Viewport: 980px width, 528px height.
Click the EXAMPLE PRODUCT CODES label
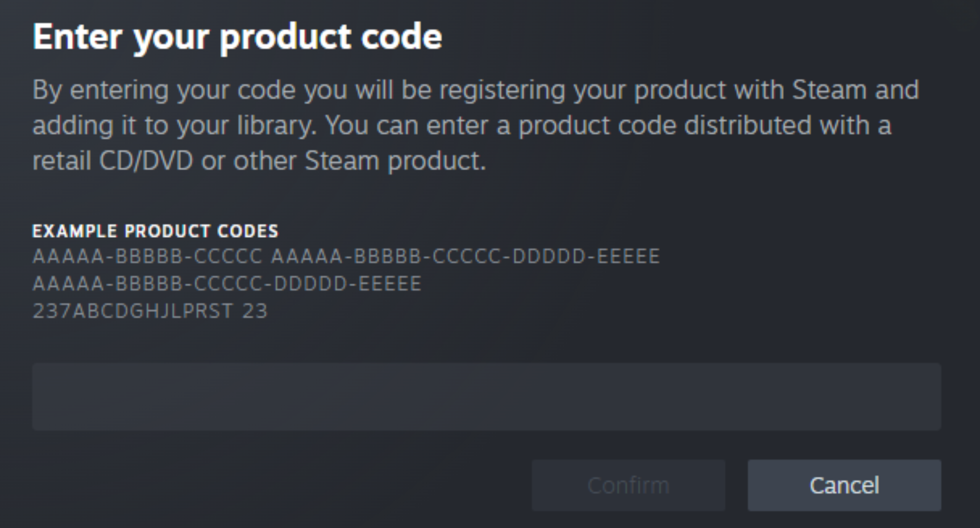click(x=155, y=231)
